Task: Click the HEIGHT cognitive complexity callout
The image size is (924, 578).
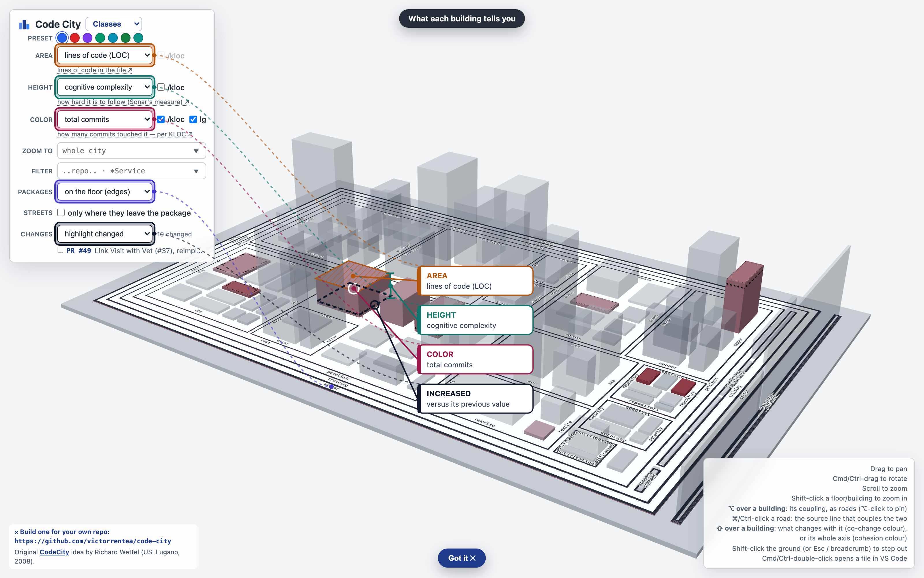Action: [475, 320]
